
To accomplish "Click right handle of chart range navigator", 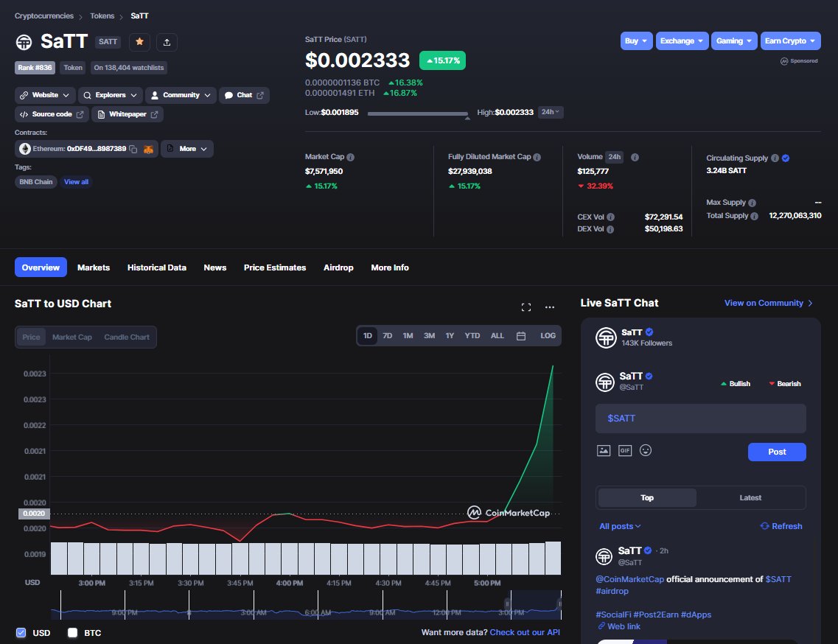I will coord(559,604).
